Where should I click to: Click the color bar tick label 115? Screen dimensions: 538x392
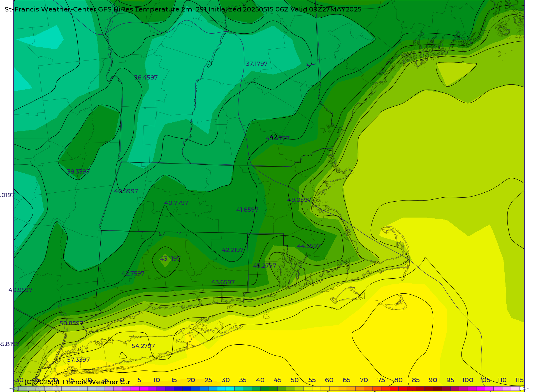tap(520, 380)
